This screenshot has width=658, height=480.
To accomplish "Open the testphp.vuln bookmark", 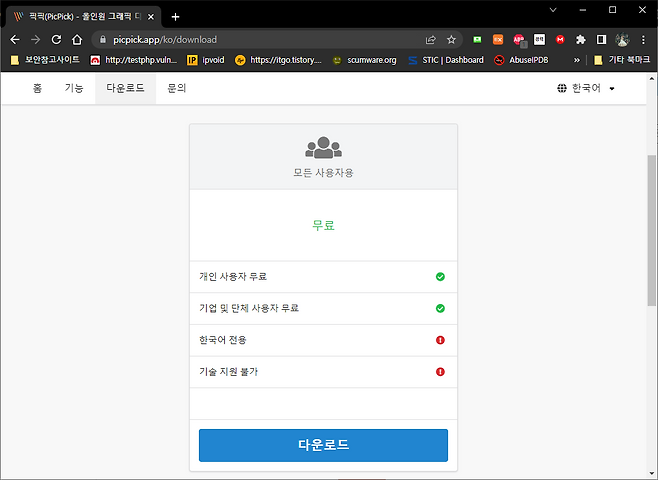I will [x=134, y=60].
